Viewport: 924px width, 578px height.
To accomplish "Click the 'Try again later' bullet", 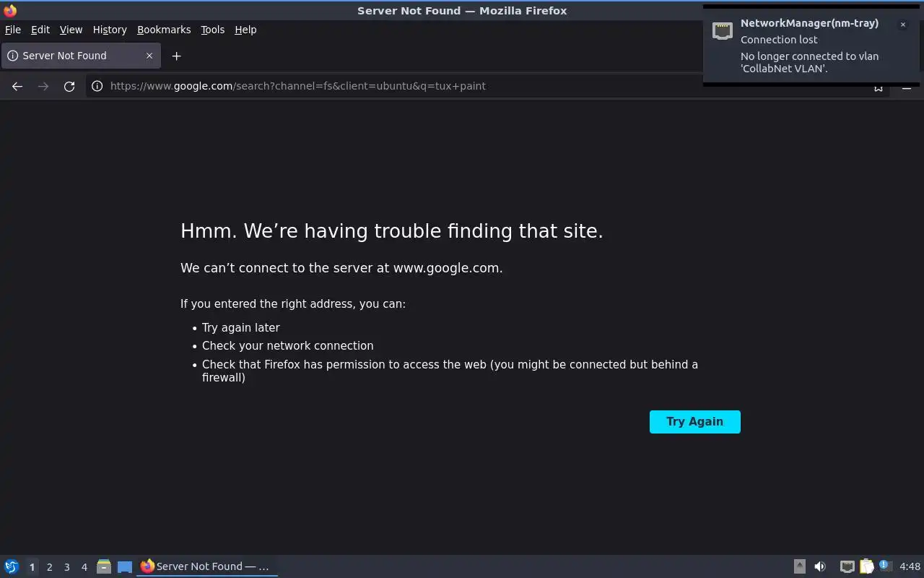I will coord(240,327).
